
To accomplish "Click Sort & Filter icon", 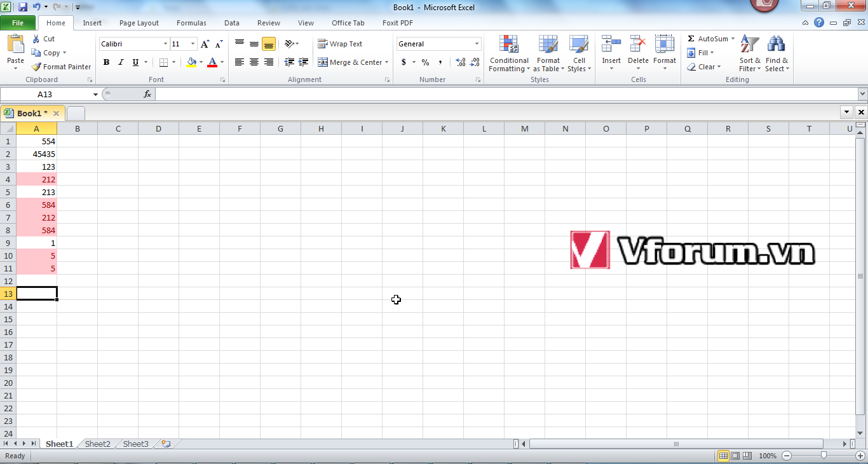I will coord(750,44).
